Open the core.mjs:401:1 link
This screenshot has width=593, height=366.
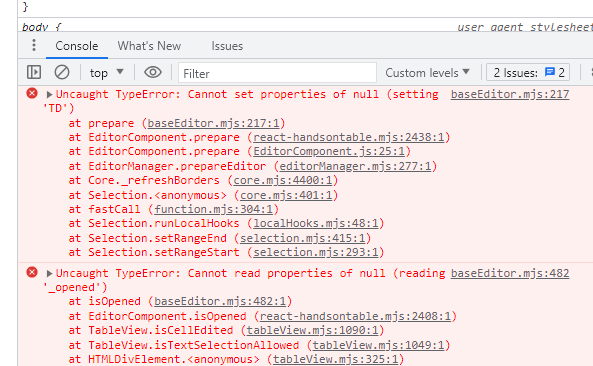coord(286,195)
